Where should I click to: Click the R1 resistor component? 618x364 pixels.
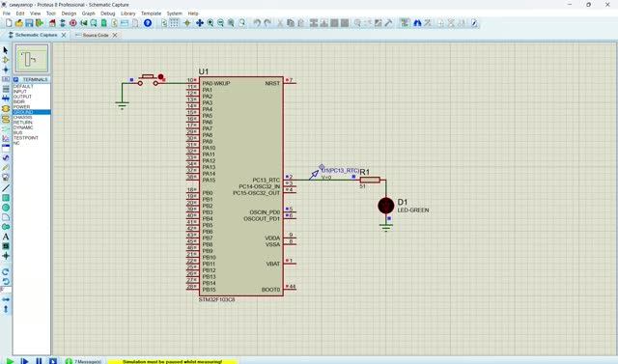(370, 180)
